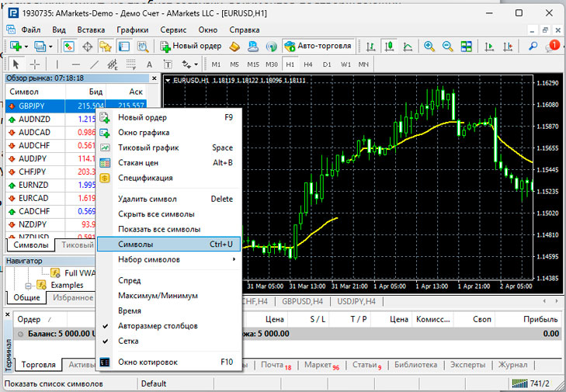Switch to the H4 timeframe
This screenshot has width=566, height=392.
pyautogui.click(x=308, y=64)
